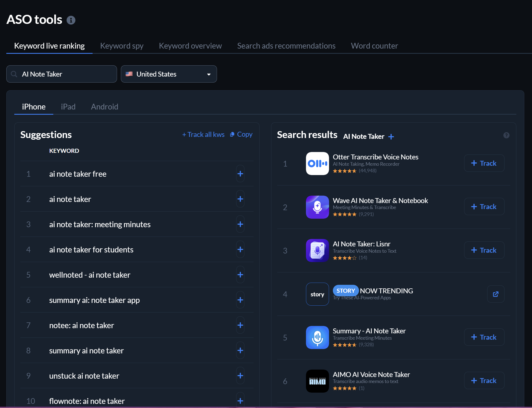Select the Android device tab
The height and width of the screenshot is (408, 532).
[x=104, y=107]
